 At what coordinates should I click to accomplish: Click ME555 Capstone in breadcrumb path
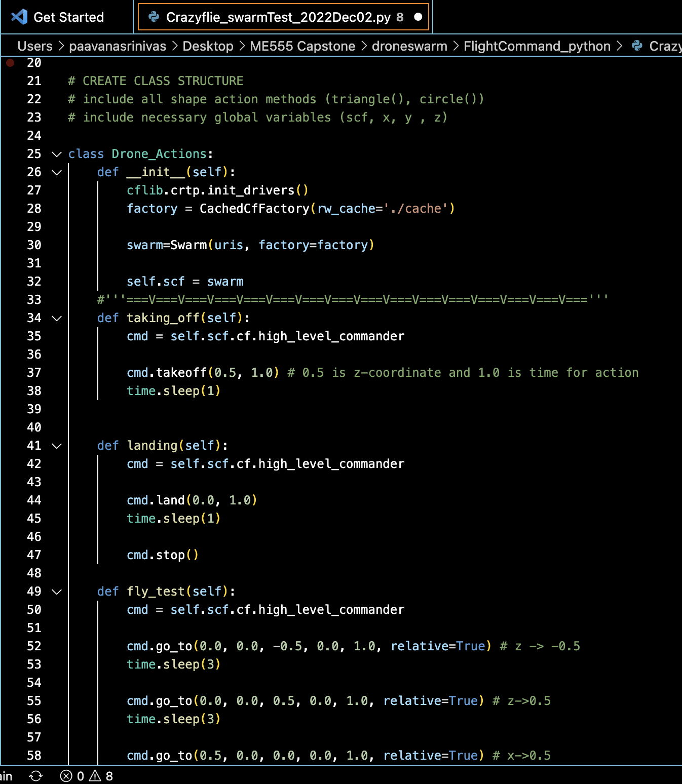(x=302, y=46)
